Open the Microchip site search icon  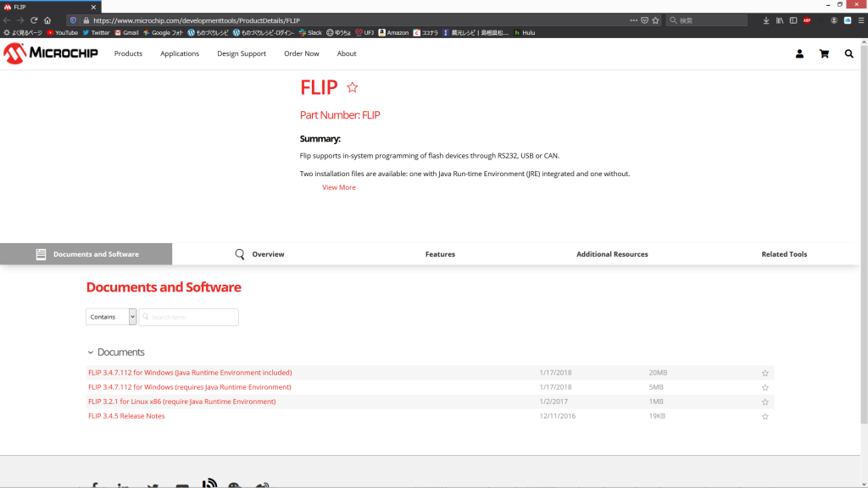tap(849, 53)
